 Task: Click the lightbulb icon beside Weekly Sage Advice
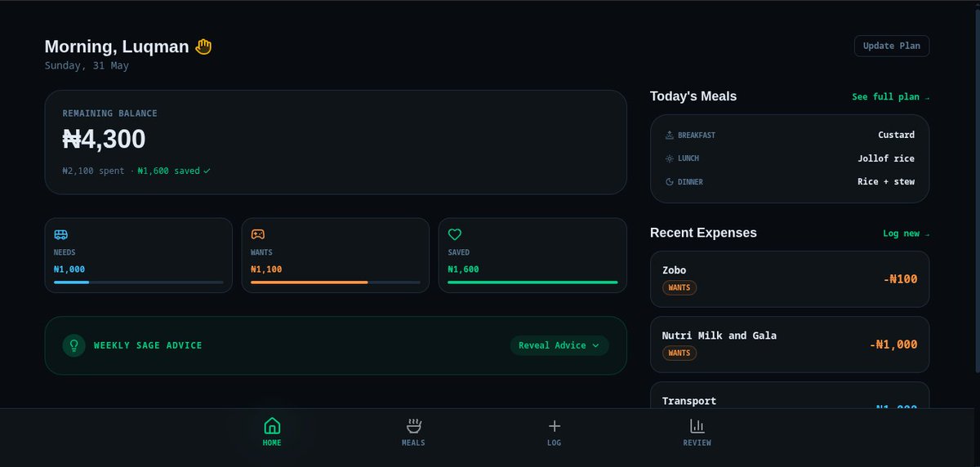click(73, 345)
